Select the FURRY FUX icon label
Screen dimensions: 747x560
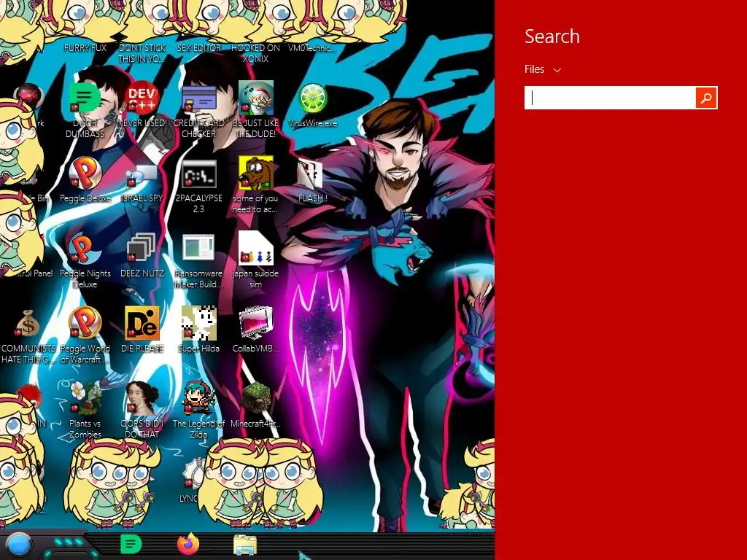click(85, 48)
